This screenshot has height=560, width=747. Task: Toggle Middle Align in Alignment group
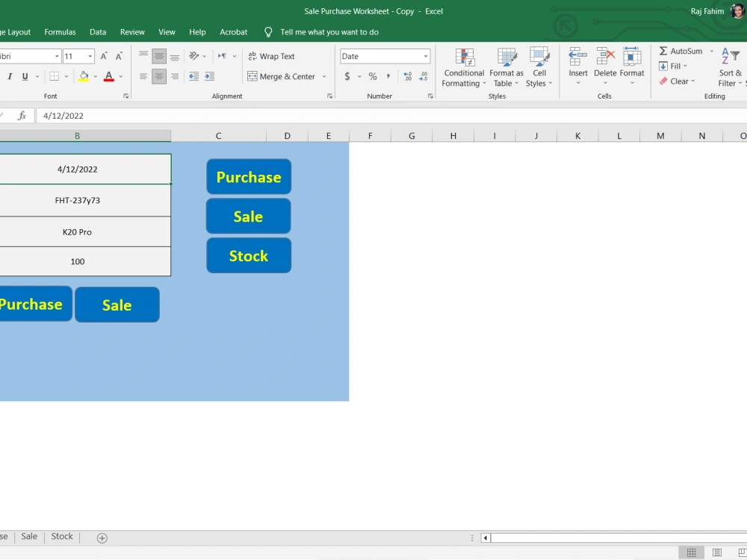point(159,56)
